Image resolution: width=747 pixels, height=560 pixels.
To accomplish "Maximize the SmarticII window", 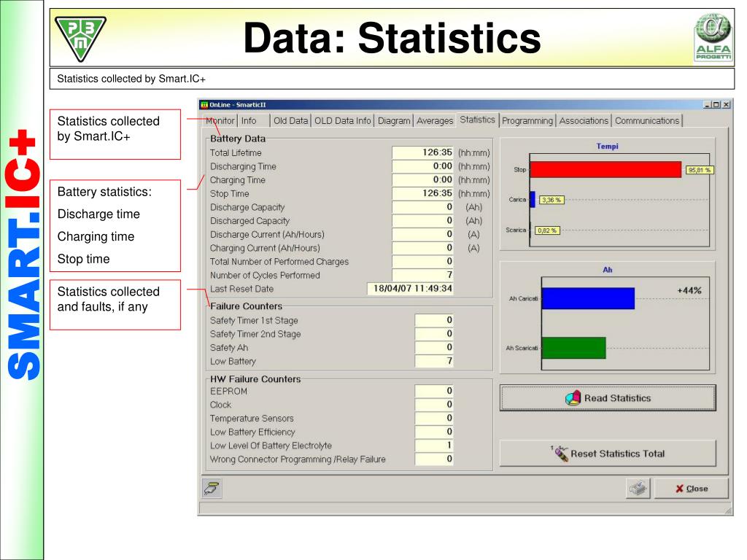I will click(x=716, y=105).
